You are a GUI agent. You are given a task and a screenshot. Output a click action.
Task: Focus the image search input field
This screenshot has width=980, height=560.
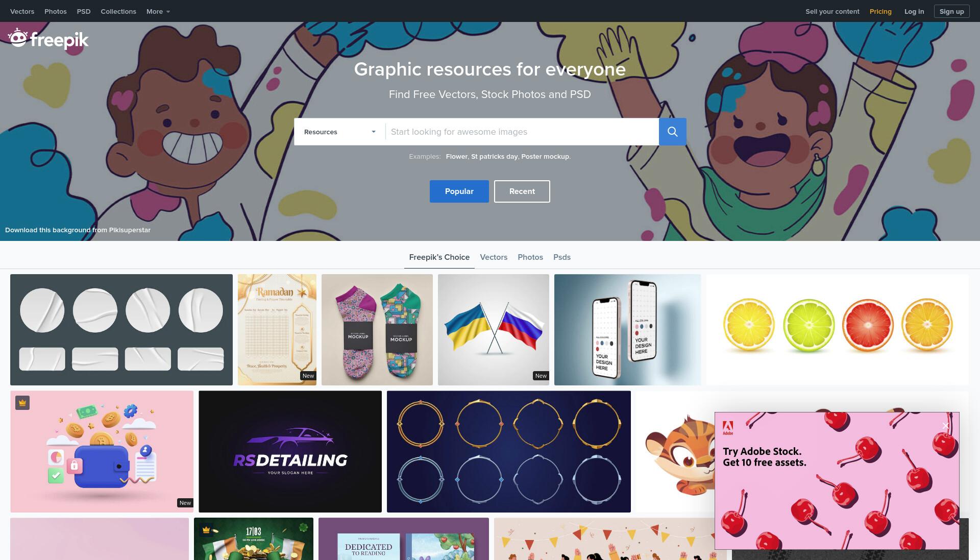pos(522,132)
